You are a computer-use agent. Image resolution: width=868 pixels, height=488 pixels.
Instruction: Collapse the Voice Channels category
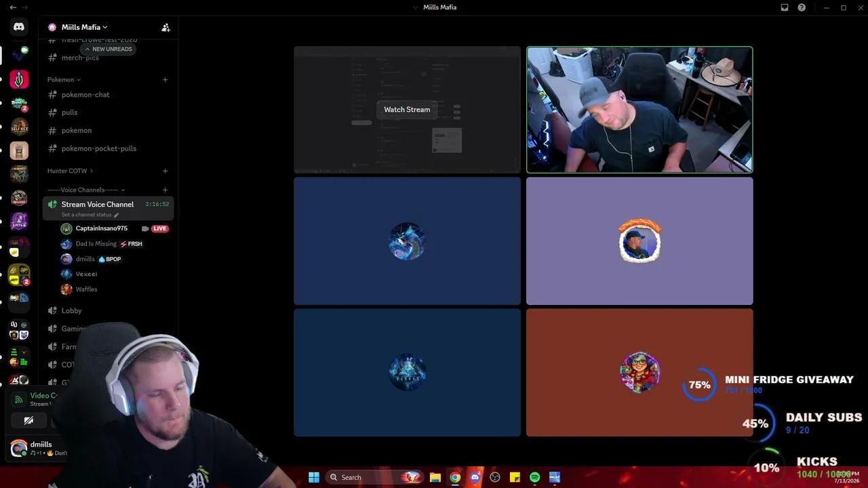86,190
